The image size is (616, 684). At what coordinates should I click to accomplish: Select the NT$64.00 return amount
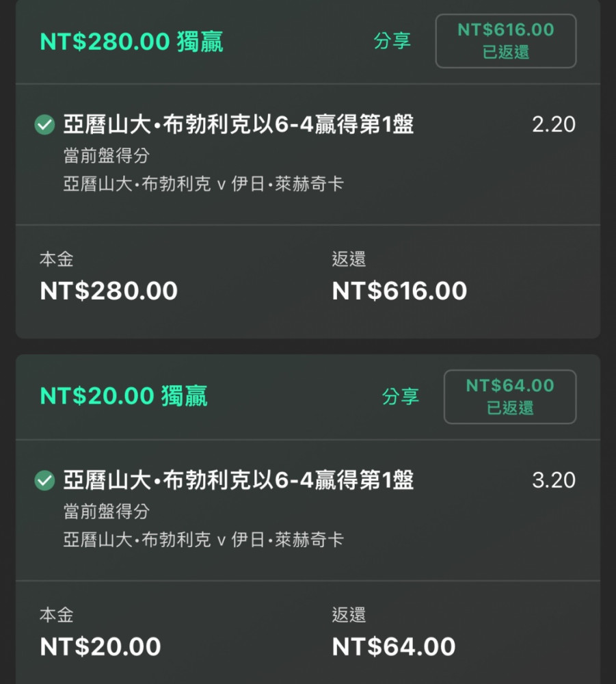[x=394, y=646]
